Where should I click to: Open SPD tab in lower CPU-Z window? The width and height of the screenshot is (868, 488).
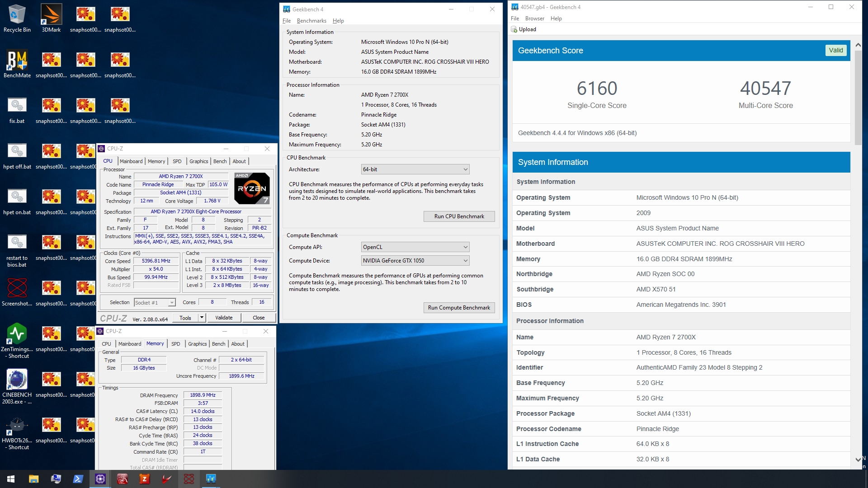tap(176, 344)
